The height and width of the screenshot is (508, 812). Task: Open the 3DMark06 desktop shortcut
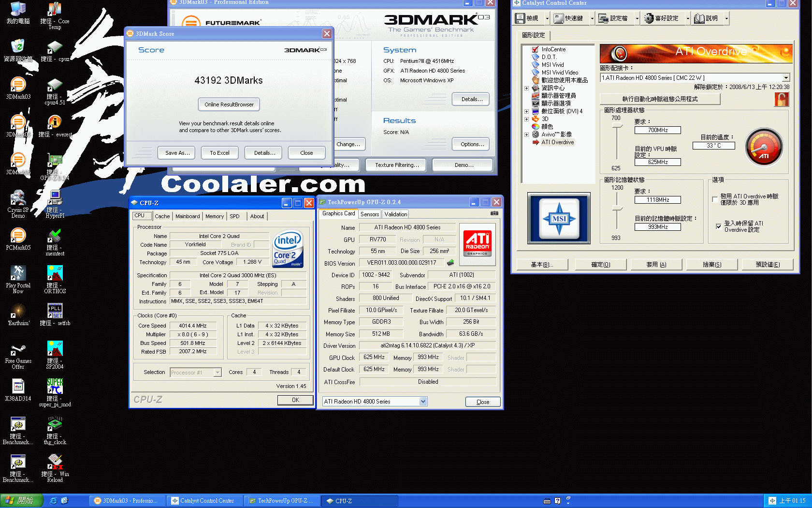[x=18, y=163]
